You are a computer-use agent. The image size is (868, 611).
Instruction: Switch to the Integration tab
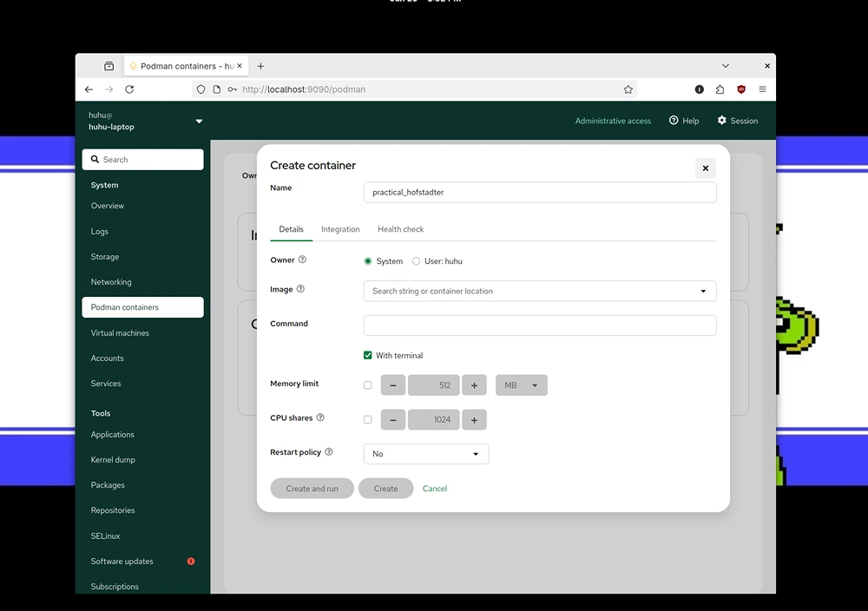tap(340, 229)
